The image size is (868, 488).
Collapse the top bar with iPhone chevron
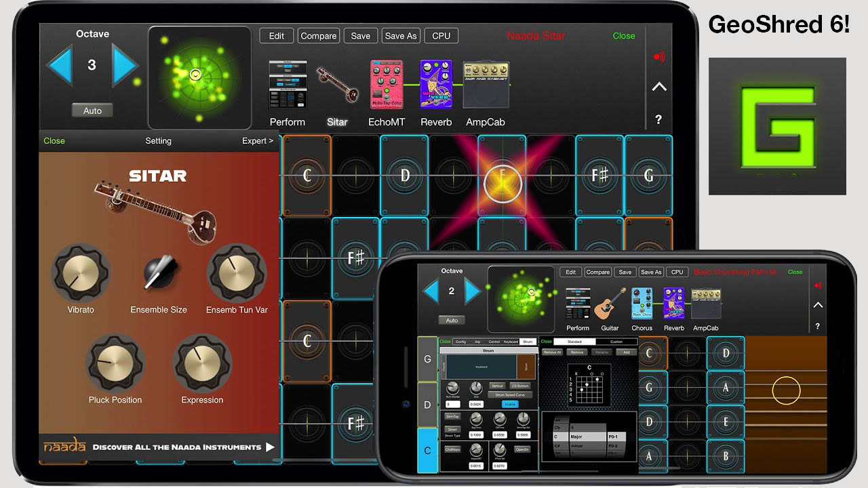coord(818,305)
